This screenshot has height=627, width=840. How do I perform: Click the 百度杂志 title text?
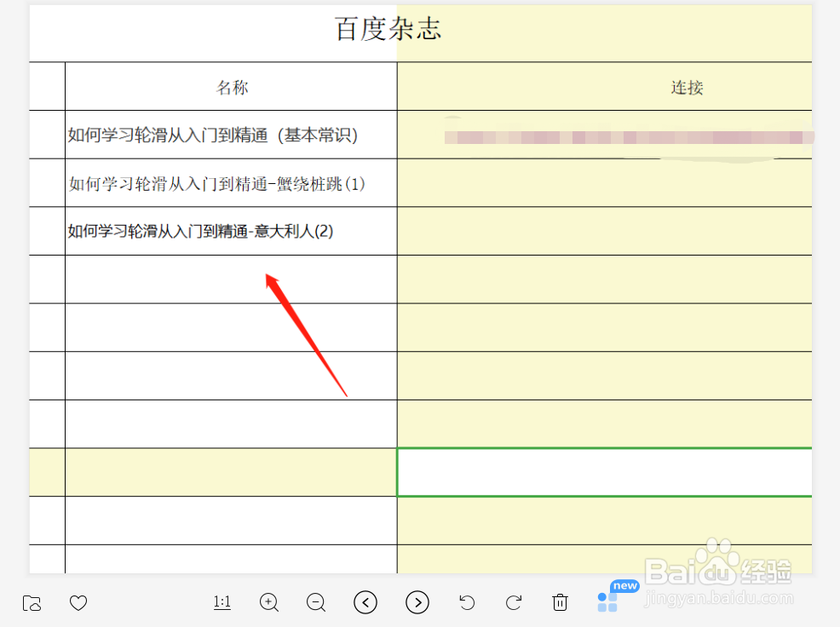388,28
